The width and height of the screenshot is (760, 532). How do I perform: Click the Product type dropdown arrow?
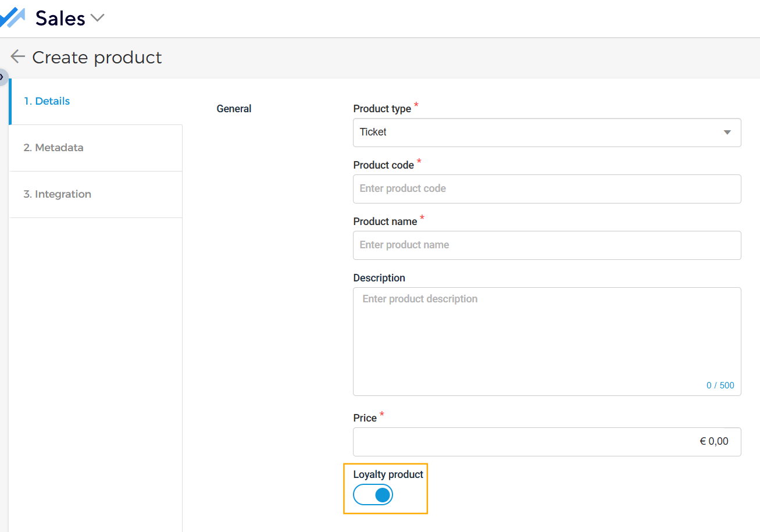pos(727,133)
